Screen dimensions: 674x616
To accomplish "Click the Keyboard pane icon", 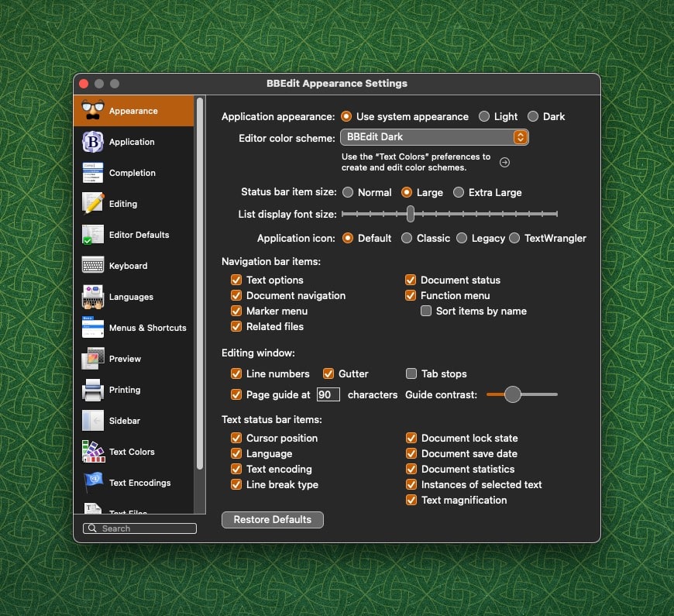I will point(93,266).
